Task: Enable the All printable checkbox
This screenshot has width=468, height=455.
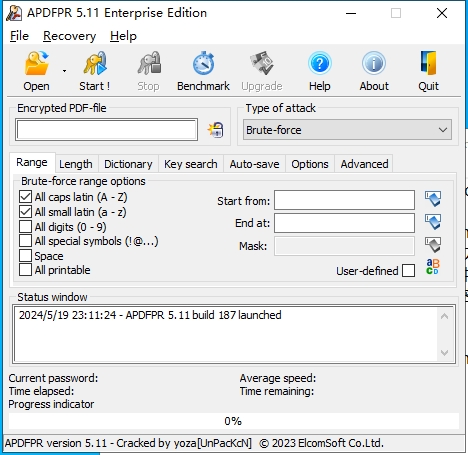Action: (x=25, y=270)
